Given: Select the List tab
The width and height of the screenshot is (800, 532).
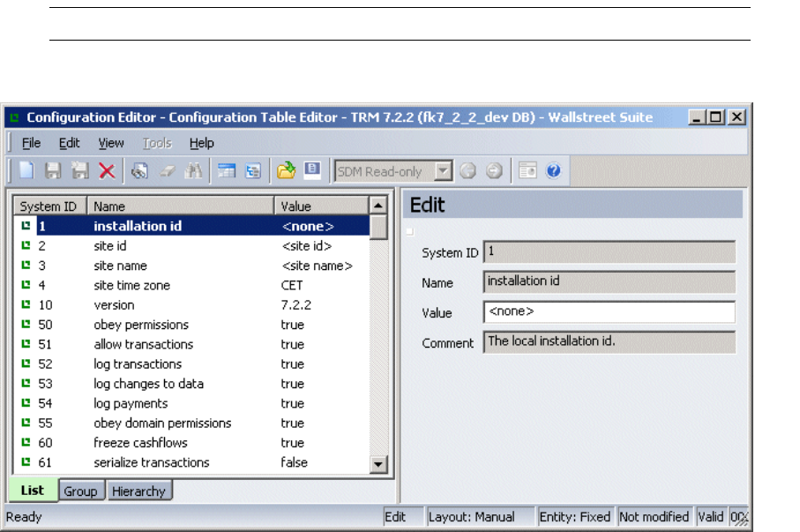Looking at the screenshot, I should 33,491.
